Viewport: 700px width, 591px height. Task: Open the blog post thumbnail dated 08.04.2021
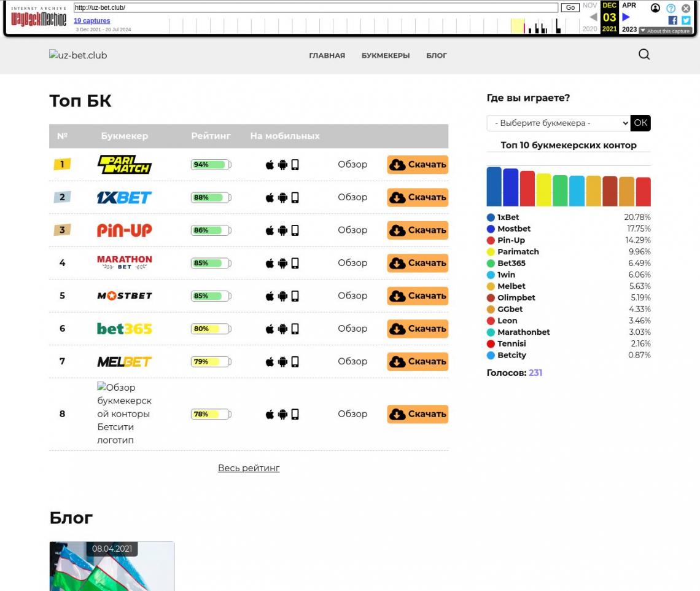[x=112, y=566]
